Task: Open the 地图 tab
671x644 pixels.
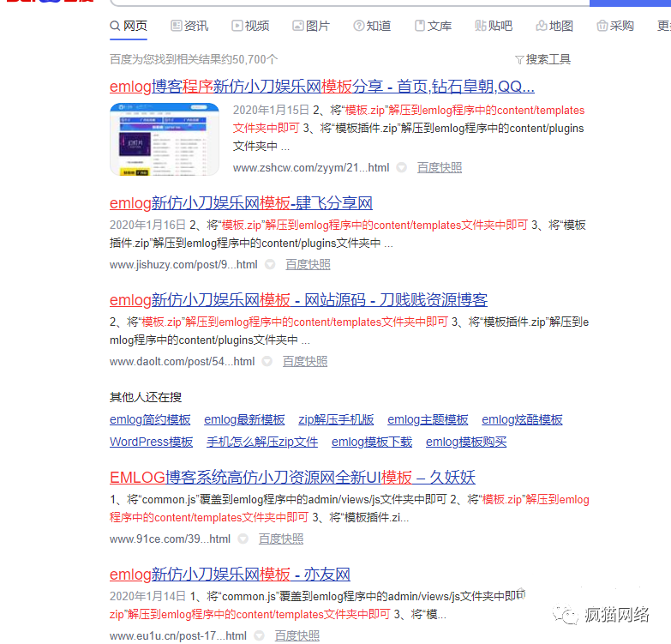Action: (554, 26)
